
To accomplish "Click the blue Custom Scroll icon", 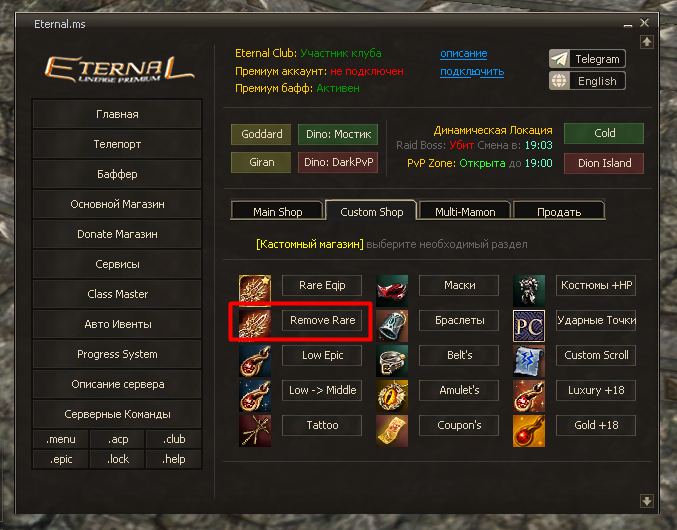I will pyautogui.click(x=529, y=361).
